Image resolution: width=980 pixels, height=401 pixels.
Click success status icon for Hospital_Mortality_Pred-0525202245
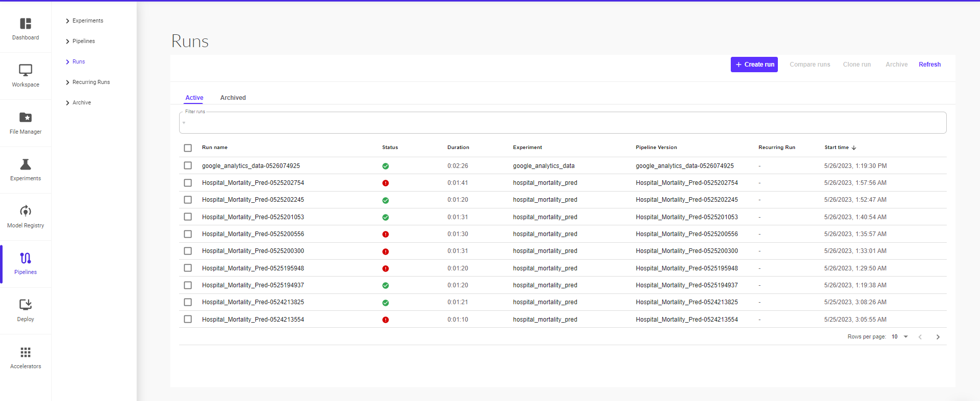click(385, 200)
